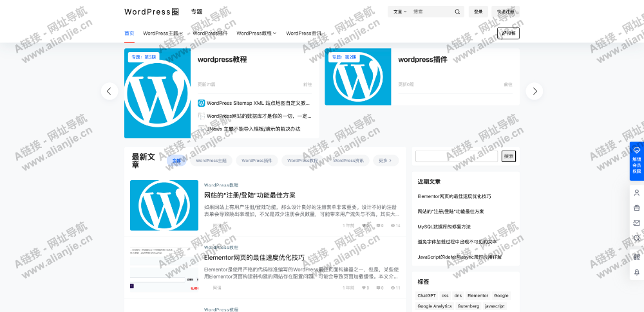644x312 pixels.
Task: Select the 全部 filter tab
Action: [x=176, y=161]
